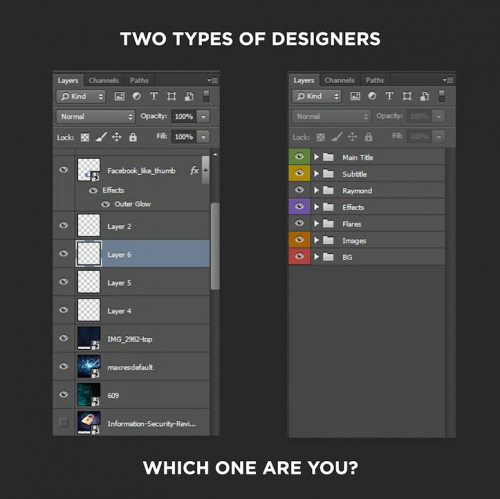Screen dimensions: 500x499
Task: Click smart object filter icon in right panel
Action: coord(425,96)
